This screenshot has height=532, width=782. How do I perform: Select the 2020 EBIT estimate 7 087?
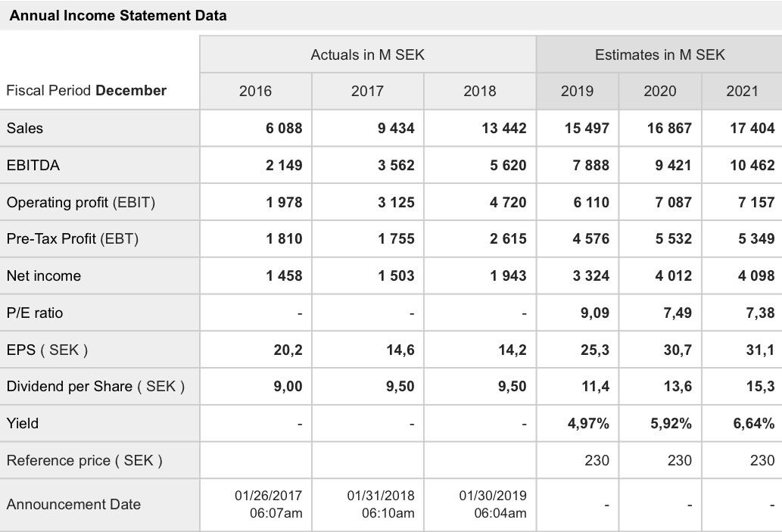[673, 202]
